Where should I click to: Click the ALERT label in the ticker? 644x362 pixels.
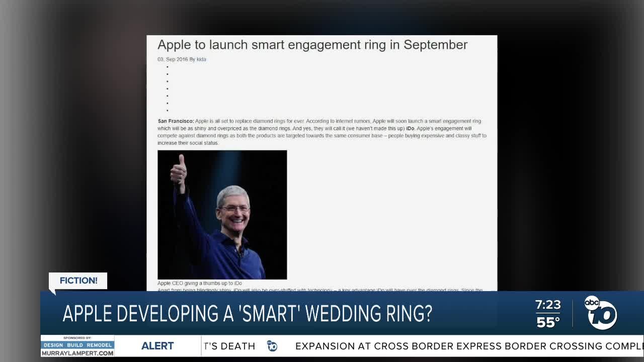tap(157, 346)
